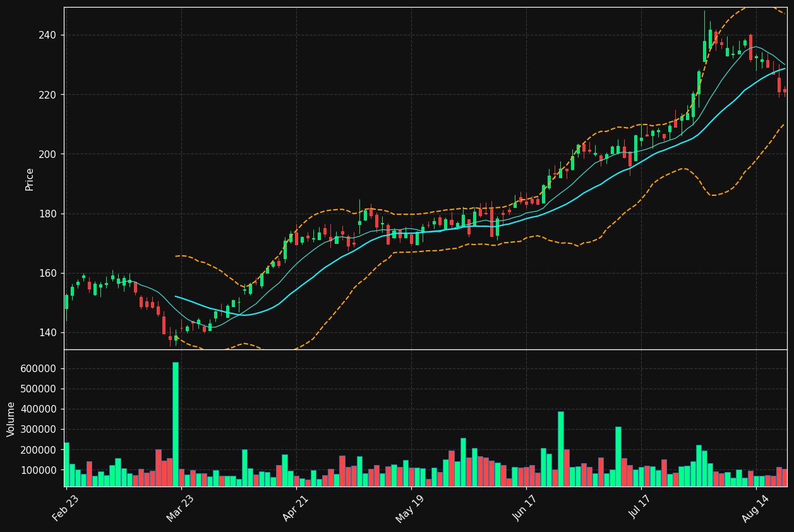The width and height of the screenshot is (794, 532).
Task: Click the 500000 volume tick label
Action: coord(39,389)
